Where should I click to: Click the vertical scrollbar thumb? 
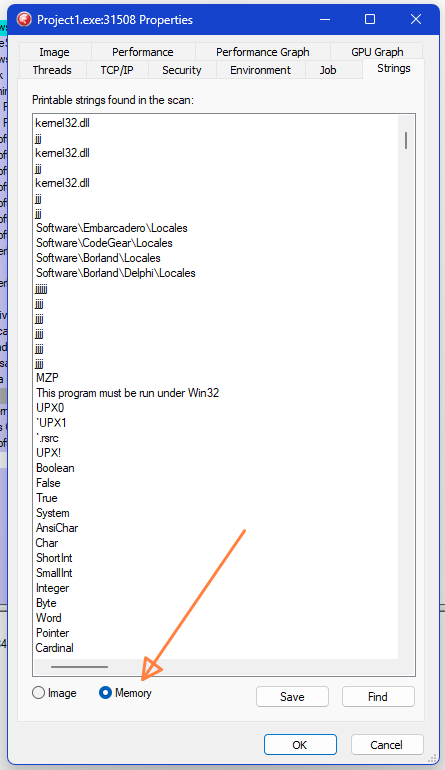(x=406, y=140)
